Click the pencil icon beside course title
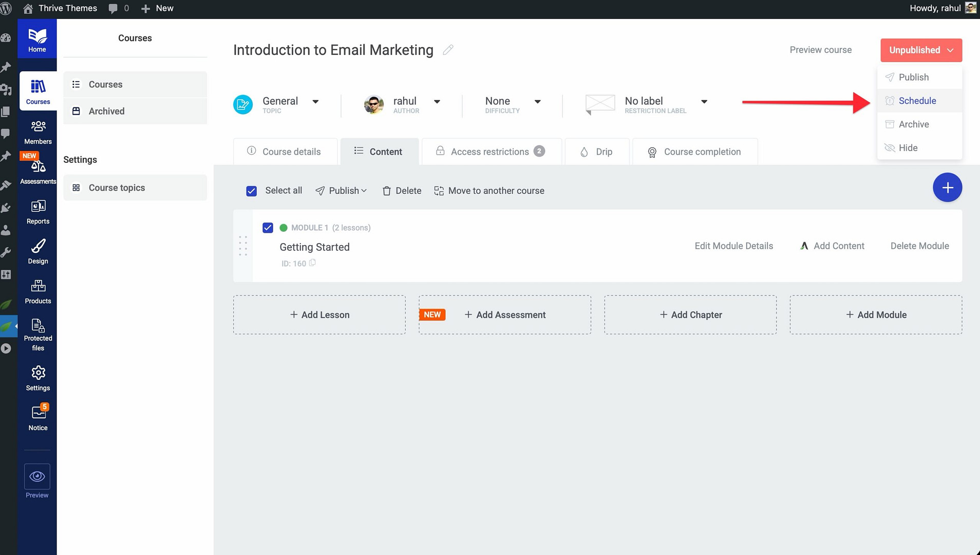The image size is (980, 555). (x=448, y=50)
